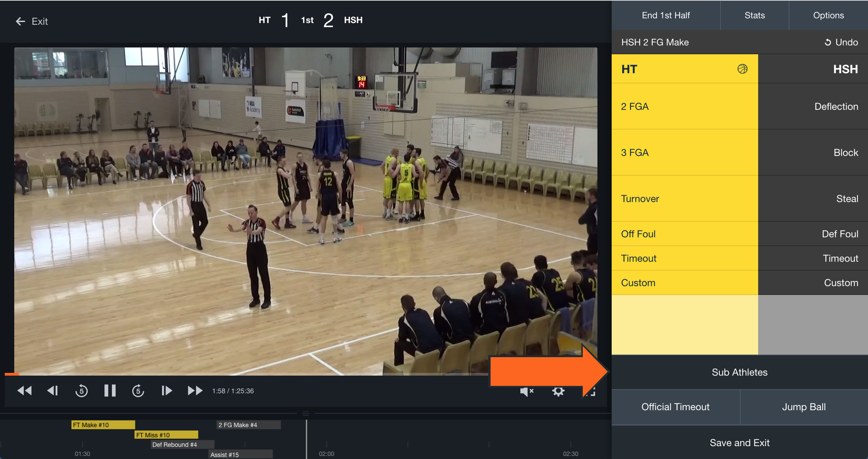This screenshot has width=868, height=459.
Task: Step forward one frame in video
Action: pos(166,391)
